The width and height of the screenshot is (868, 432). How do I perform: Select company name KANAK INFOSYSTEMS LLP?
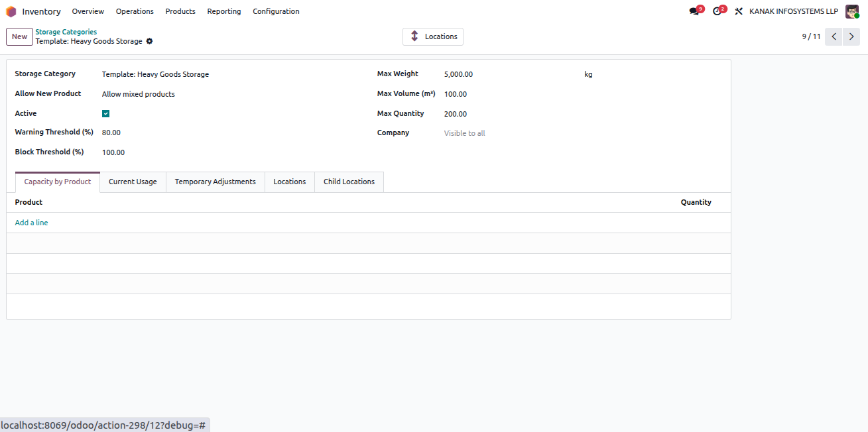794,11
